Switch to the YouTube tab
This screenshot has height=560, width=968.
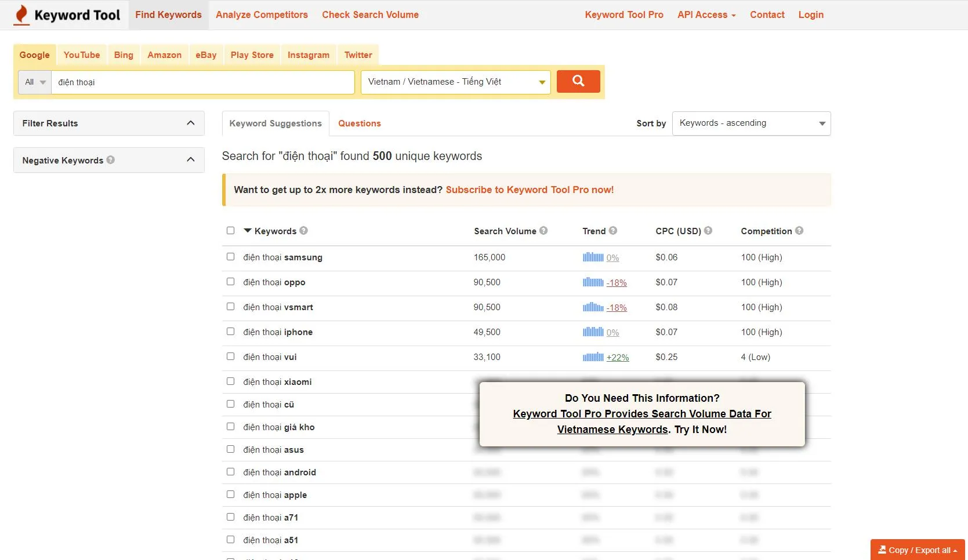pos(82,55)
